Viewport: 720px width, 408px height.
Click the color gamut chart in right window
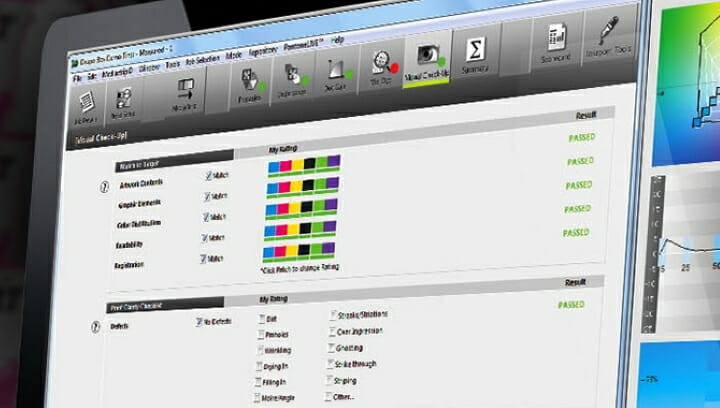(x=686, y=83)
